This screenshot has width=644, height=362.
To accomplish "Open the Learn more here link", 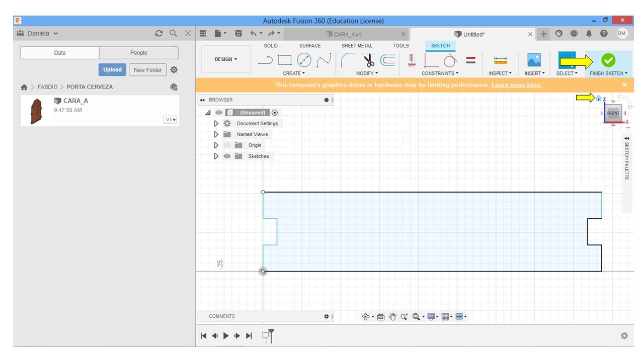I will click(x=517, y=85).
